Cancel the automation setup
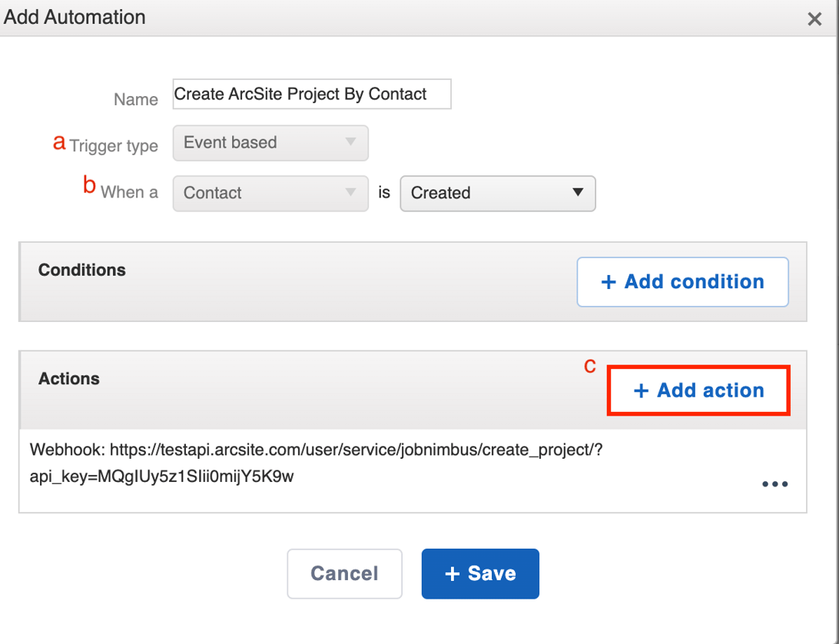Image resolution: width=839 pixels, height=644 pixels. point(344,573)
